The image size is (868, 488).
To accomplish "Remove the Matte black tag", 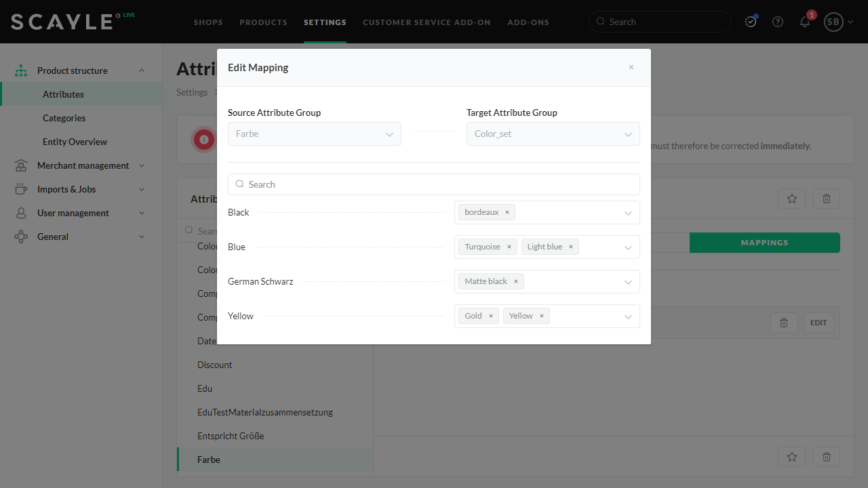I will 515,281.
